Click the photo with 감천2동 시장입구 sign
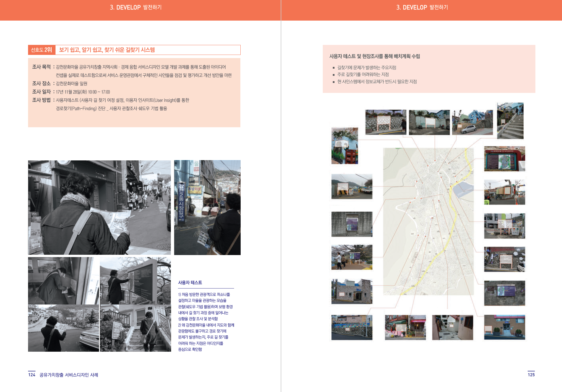This screenshot has width=562, height=392. pos(207,207)
